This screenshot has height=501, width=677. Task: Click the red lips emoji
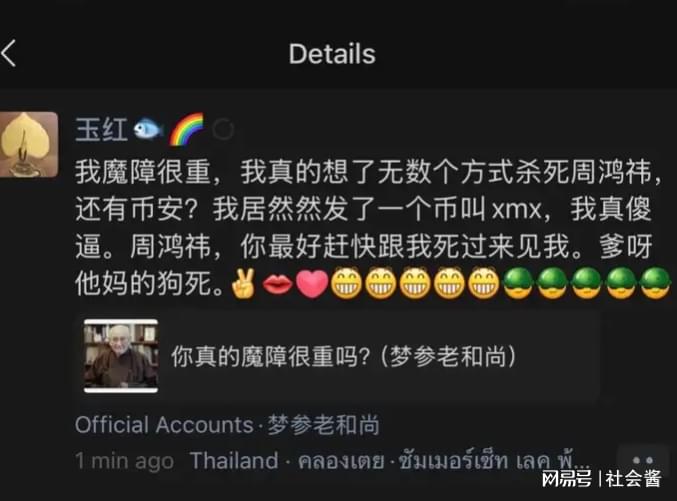click(x=277, y=284)
